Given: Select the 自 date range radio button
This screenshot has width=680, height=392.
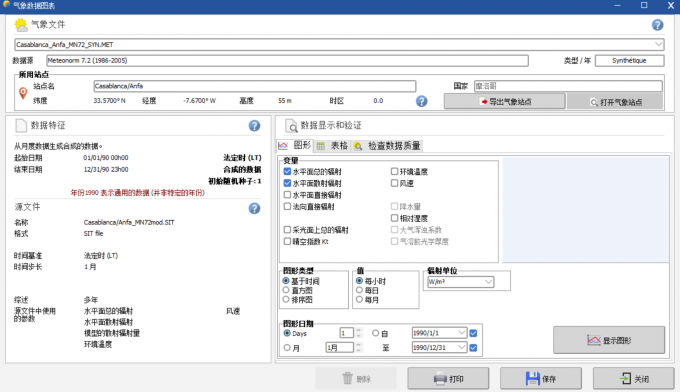Looking at the screenshot, I should (x=376, y=333).
